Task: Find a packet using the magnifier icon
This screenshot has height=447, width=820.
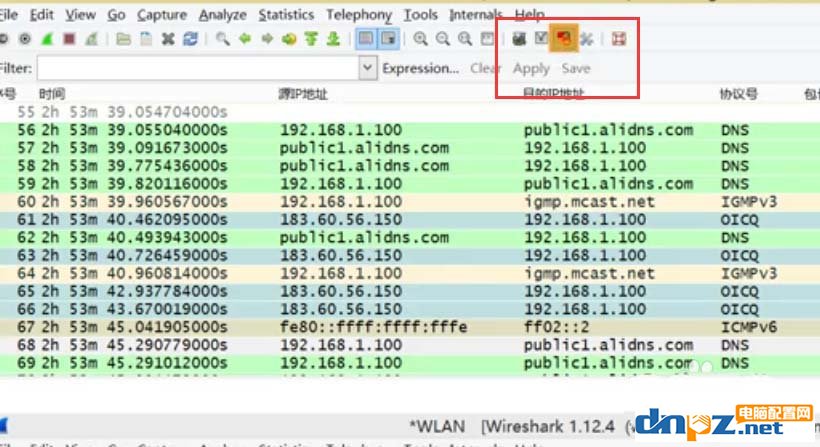Action: pyautogui.click(x=223, y=39)
